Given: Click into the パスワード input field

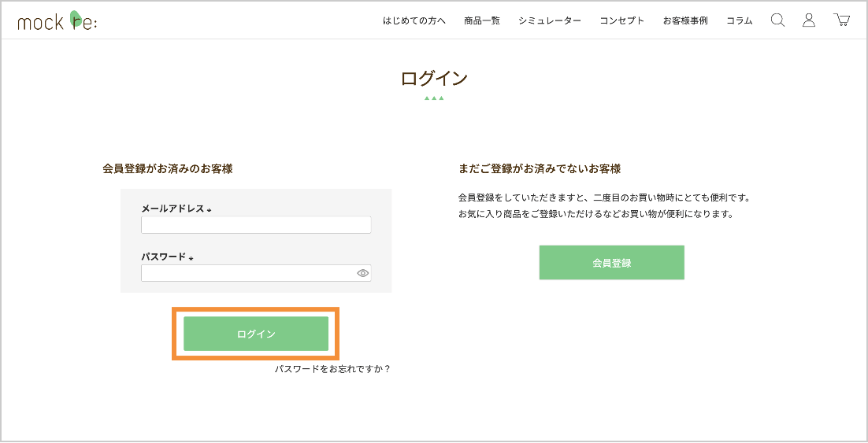Looking at the screenshot, I should pyautogui.click(x=248, y=273).
